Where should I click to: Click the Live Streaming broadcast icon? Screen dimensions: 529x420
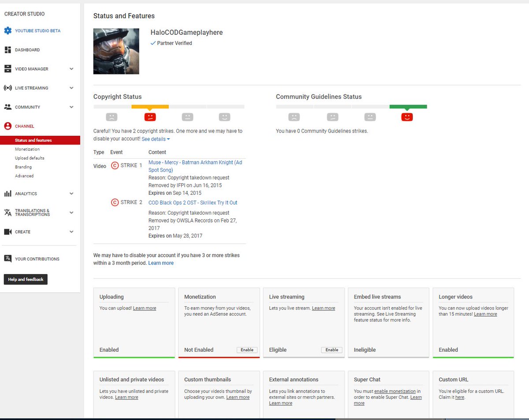coord(7,88)
